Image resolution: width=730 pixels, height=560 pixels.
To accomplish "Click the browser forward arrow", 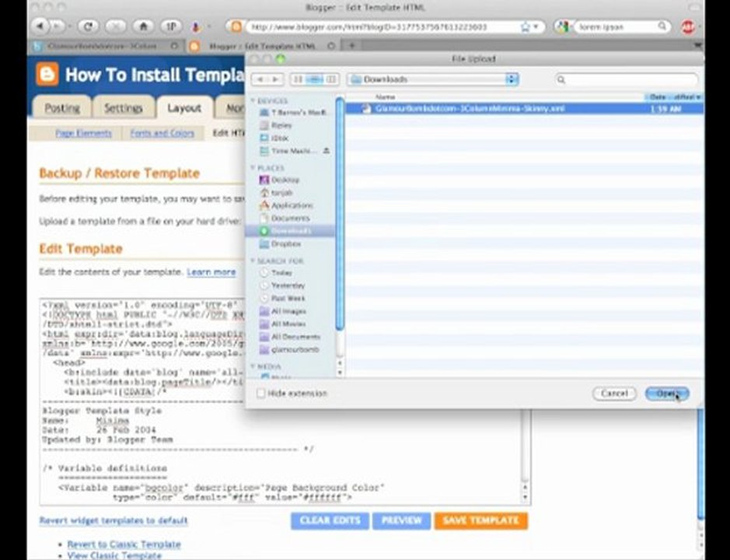I will pyautogui.click(x=58, y=26).
